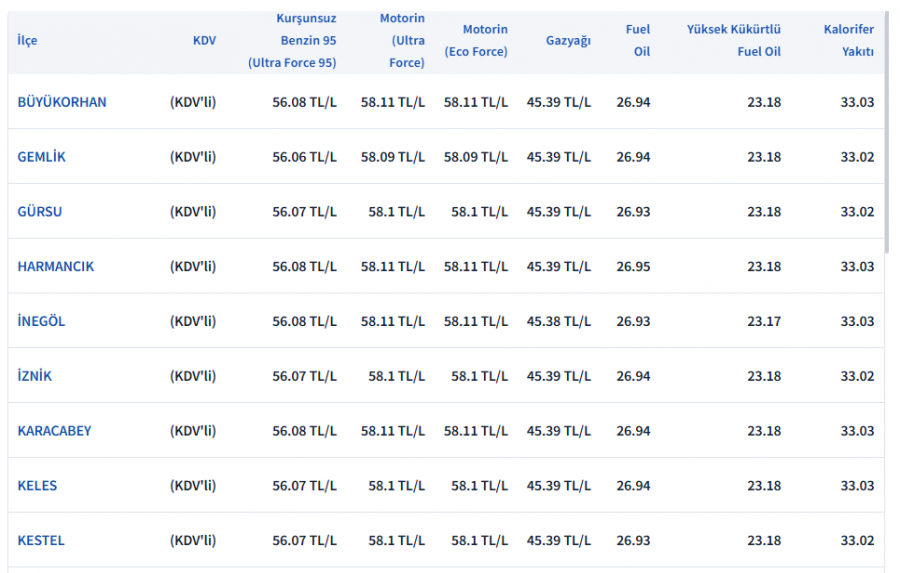Click the İZNİK district link

35,376
